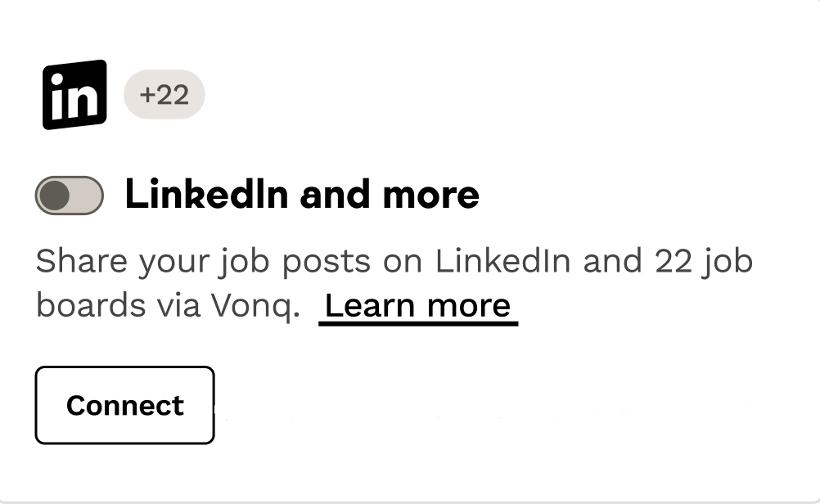Click the toggle knob left of the heading
Image resolution: width=820 pixels, height=504 pixels.
point(56,196)
